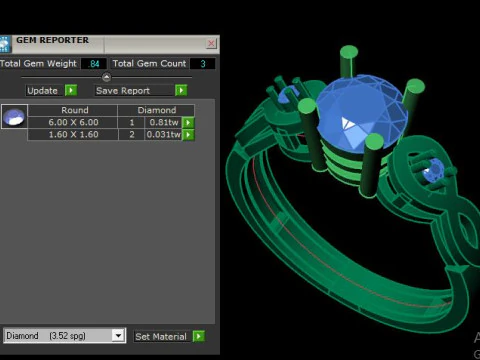Select the 1.60 X 1.60 gem row
This screenshot has height=360, width=480.
point(111,135)
